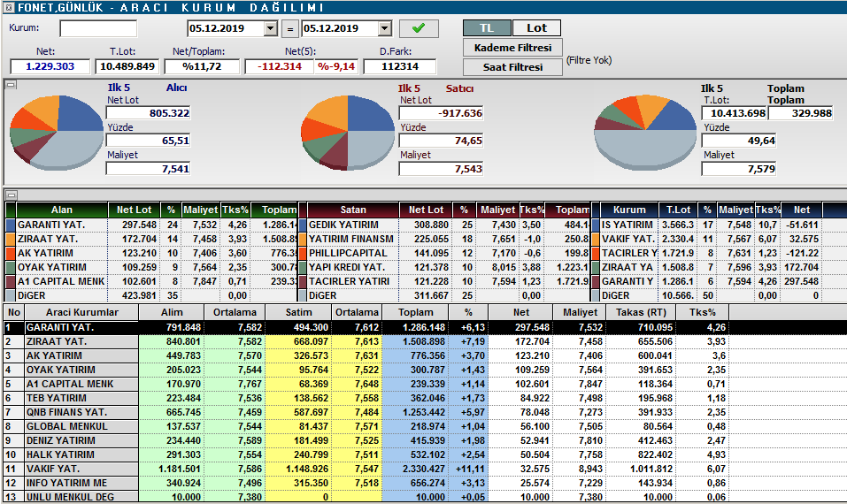Open Kademe Filtresi
The width and height of the screenshot is (847, 504).
(x=512, y=48)
